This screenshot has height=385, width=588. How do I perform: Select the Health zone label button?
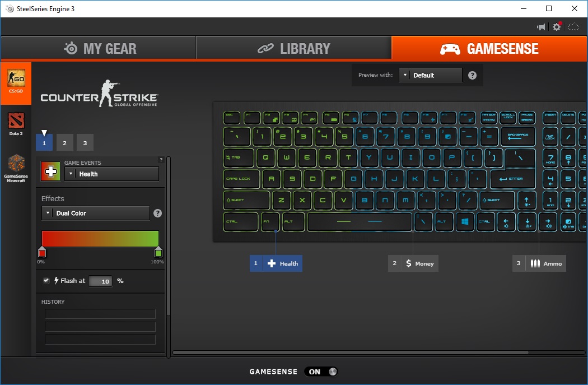(276, 263)
